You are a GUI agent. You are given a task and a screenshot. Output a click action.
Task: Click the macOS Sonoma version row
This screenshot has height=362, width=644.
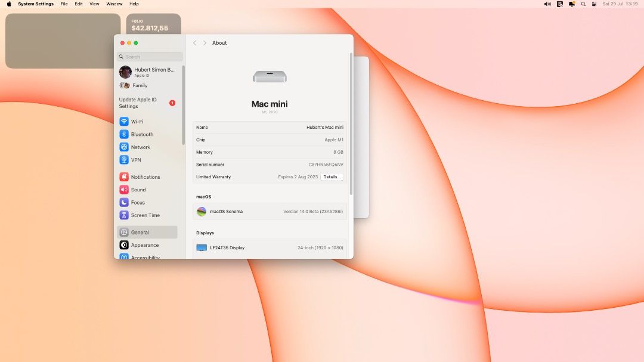pos(270,212)
